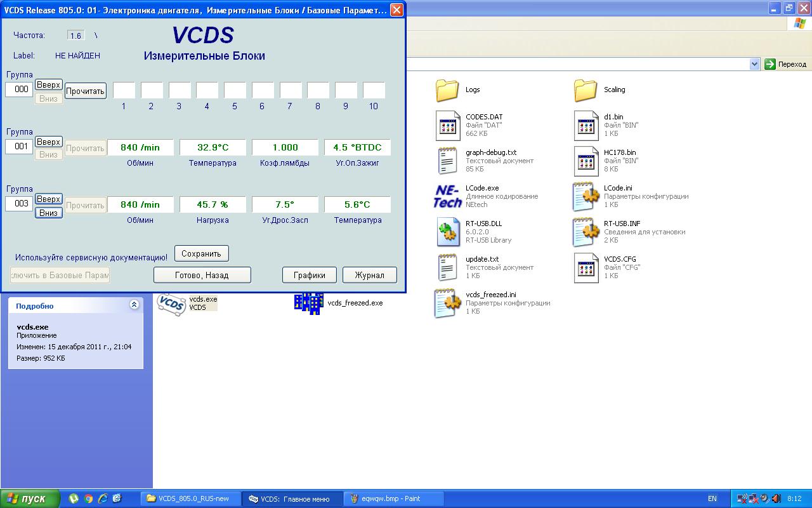Select the CODES.DAT file icon
The width and height of the screenshot is (812, 508).
coord(447,125)
